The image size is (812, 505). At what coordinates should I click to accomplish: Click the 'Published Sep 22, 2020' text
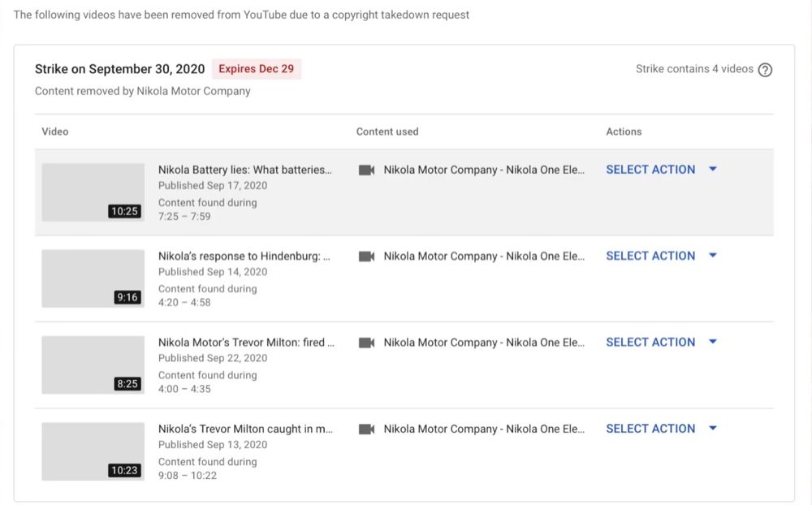[x=213, y=358]
